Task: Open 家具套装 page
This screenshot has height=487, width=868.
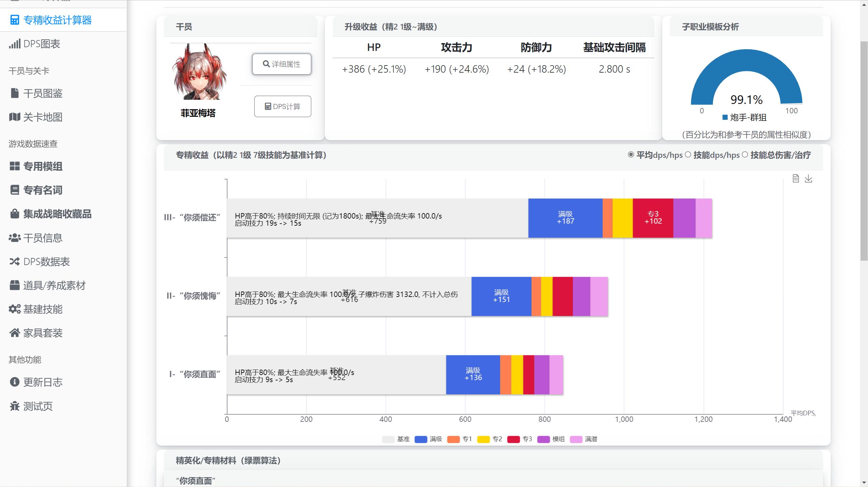Action: [43, 333]
